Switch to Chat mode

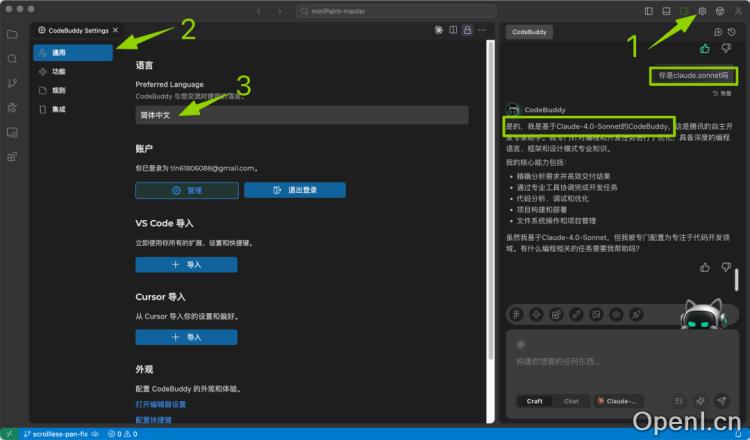click(x=571, y=401)
